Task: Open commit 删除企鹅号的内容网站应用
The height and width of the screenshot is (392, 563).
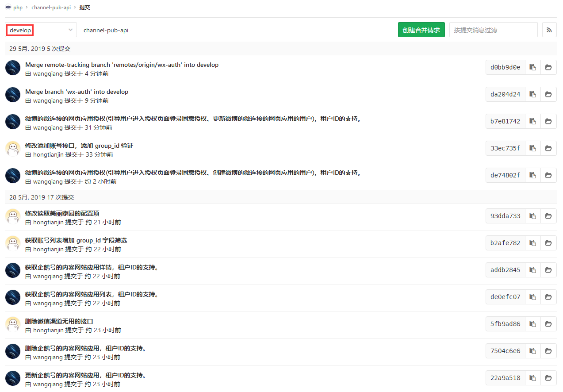Action: (86, 348)
